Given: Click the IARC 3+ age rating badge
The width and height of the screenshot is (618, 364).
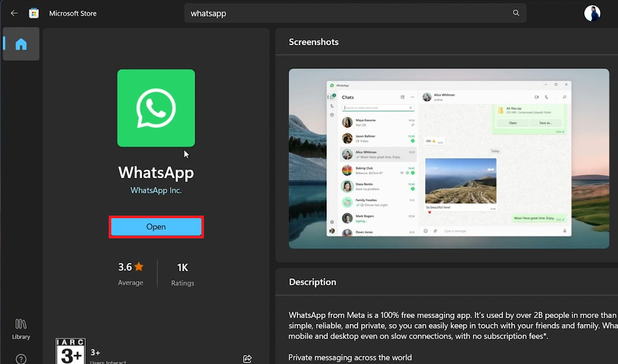Looking at the screenshot, I should tap(70, 351).
